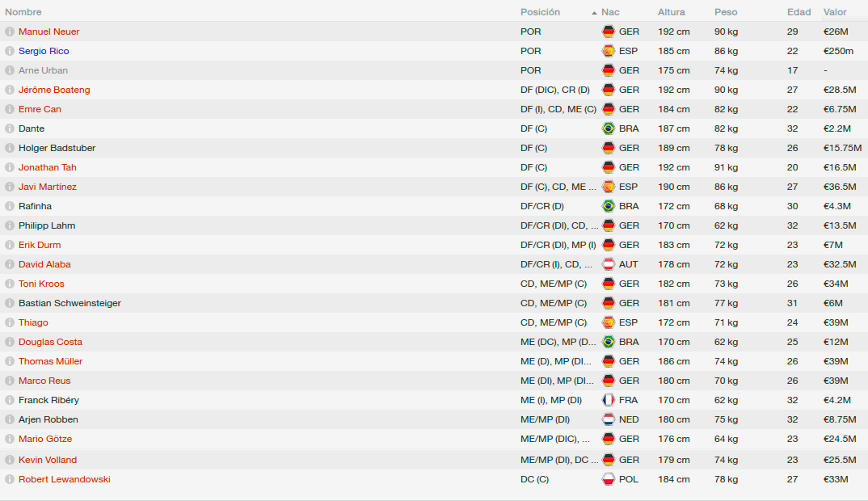The width and height of the screenshot is (868, 501).
Task: Click Dutch flag in Arjen Robben row
Action: click(x=609, y=419)
